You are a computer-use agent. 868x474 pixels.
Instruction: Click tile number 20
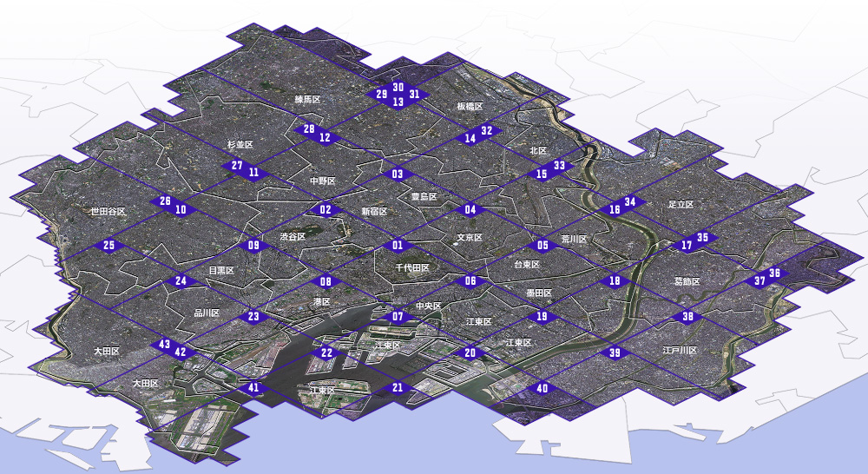(x=470, y=352)
